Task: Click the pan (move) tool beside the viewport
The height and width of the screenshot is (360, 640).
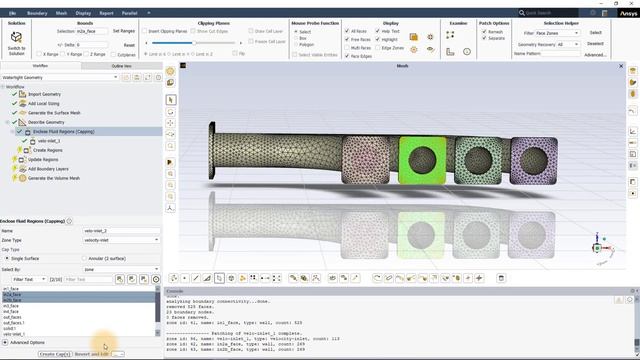Action: click(x=171, y=123)
